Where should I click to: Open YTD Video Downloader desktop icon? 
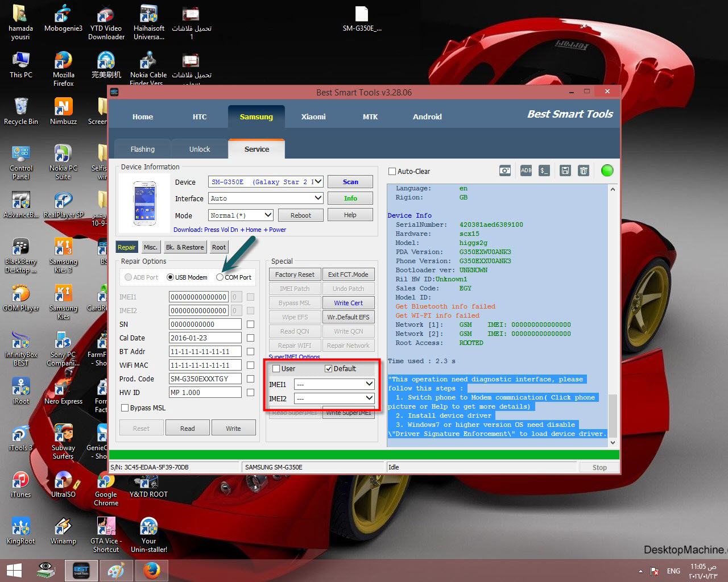[x=106, y=22]
